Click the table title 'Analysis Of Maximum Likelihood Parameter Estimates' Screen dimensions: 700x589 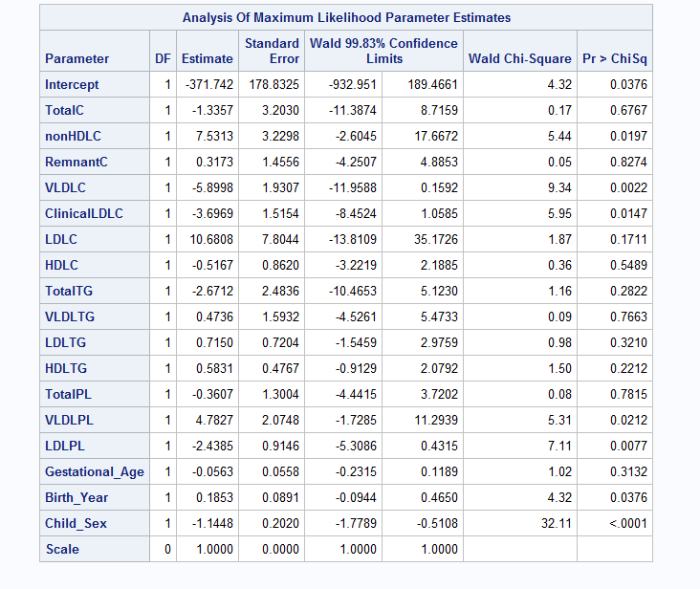tap(346, 17)
